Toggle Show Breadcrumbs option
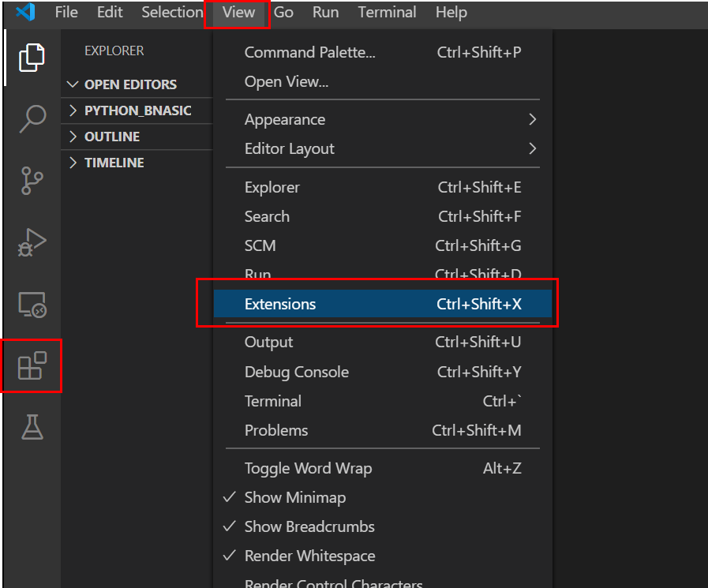The image size is (708, 588). 309,526
